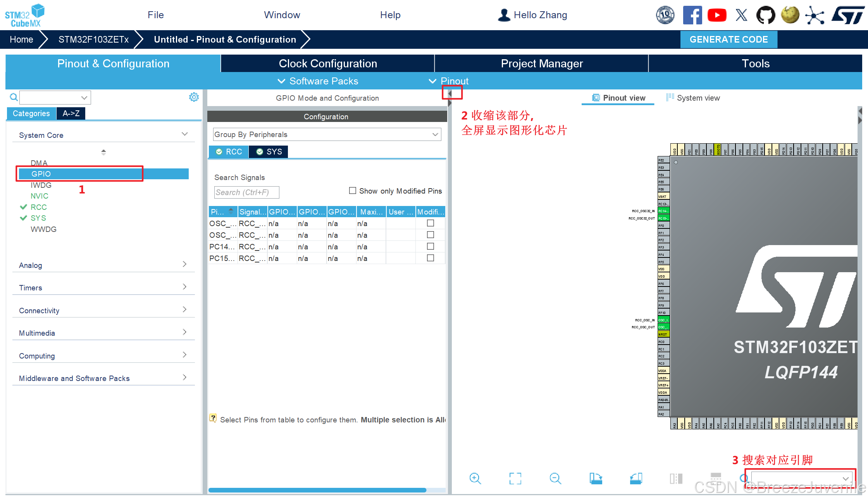Open the YouTube icon link
868x501 pixels.
click(x=716, y=15)
